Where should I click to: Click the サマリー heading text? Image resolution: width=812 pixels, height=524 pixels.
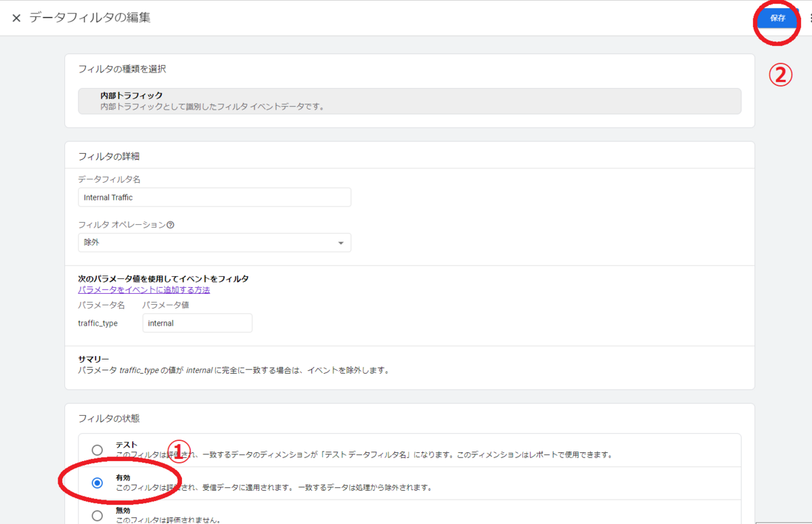[93, 359]
